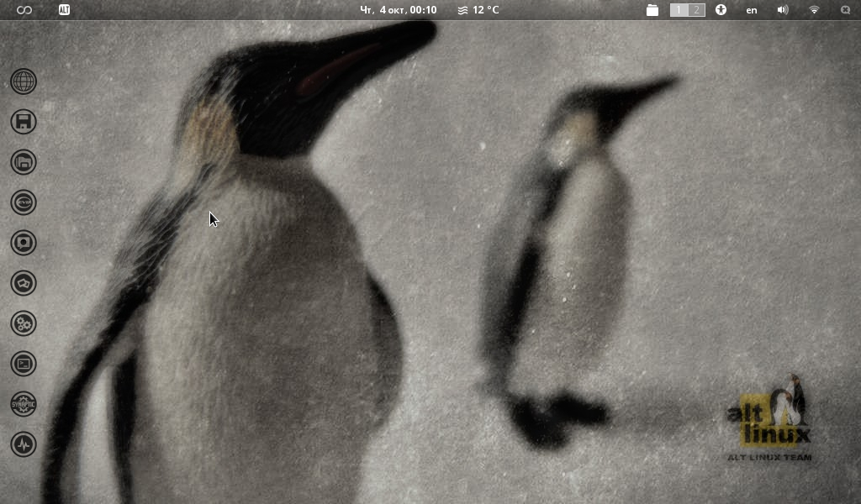Screen dimensions: 861x504
Task: Open the accessibility menu icon
Action: coord(721,10)
